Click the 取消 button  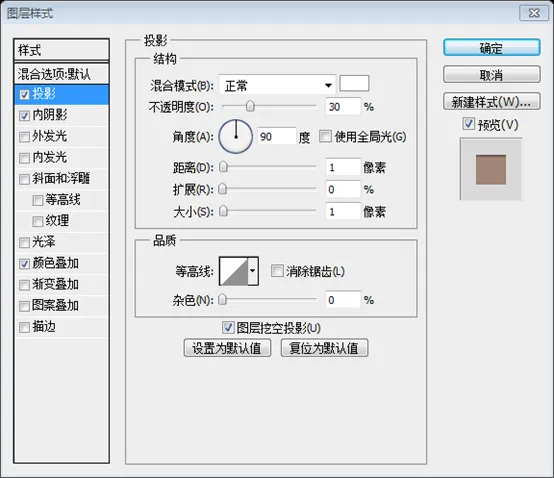click(491, 75)
